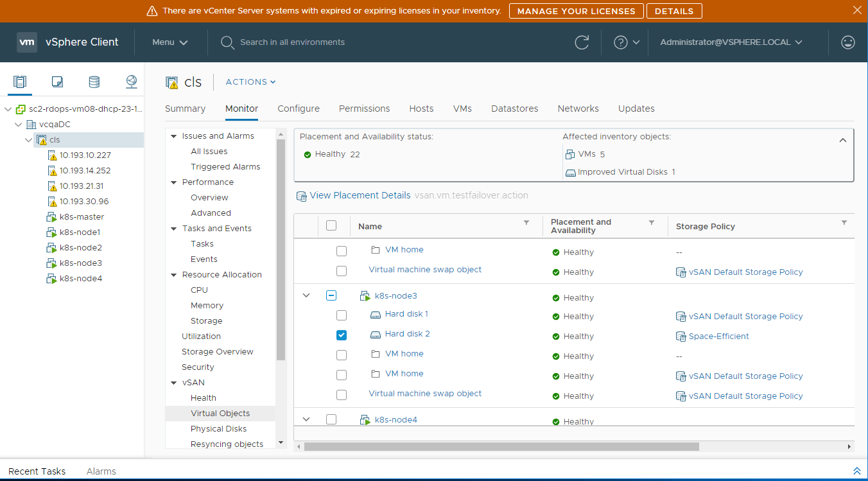Screen dimensions: 868x481
Task: Collapse the k8s-node4 row in the table
Action: point(306,419)
